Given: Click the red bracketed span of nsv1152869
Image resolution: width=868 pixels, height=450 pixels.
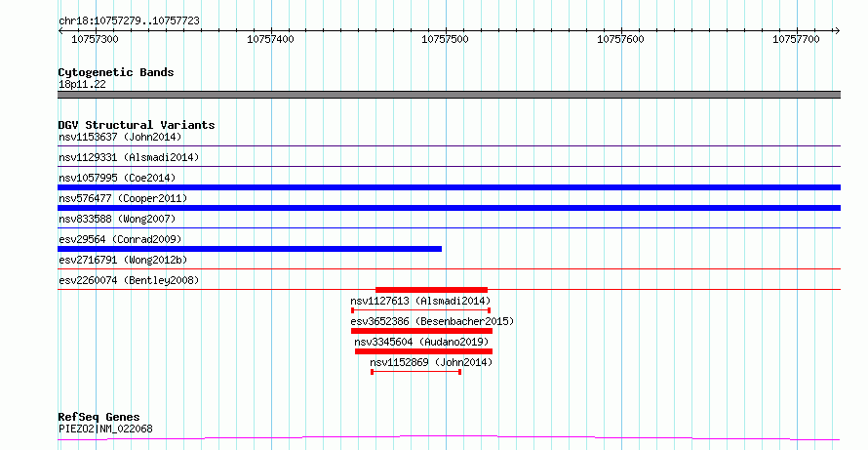Looking at the screenshot, I should pos(415,372).
